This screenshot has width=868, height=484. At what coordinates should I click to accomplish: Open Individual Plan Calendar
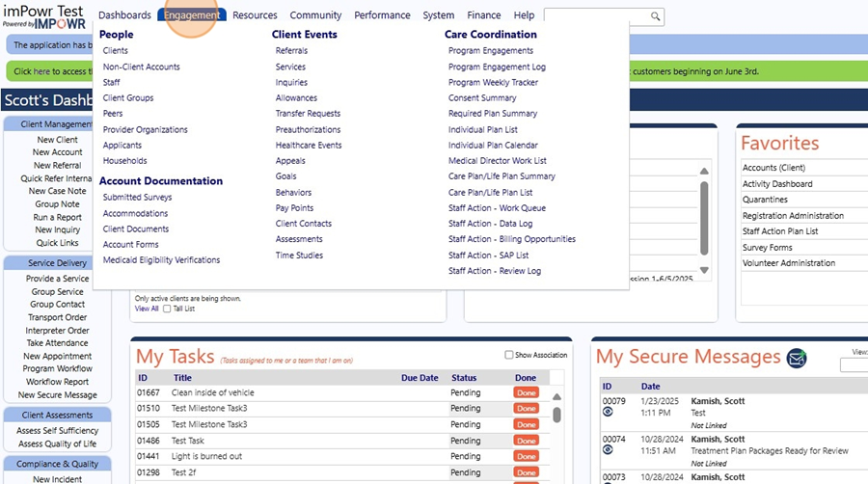coord(493,145)
